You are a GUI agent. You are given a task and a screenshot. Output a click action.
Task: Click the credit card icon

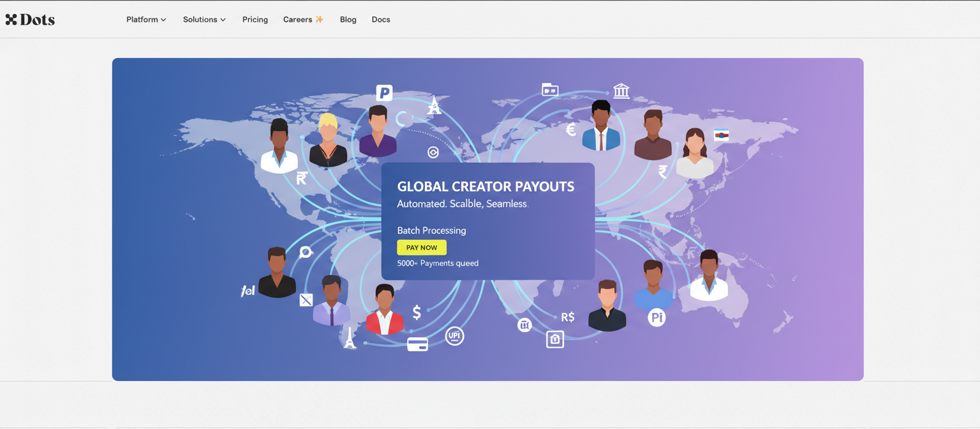tap(417, 345)
